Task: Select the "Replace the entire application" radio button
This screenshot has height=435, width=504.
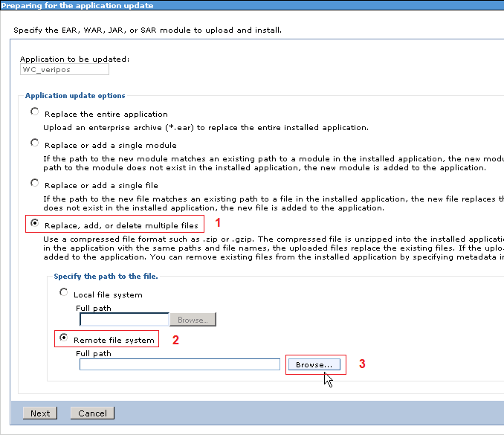Action: pos(34,112)
